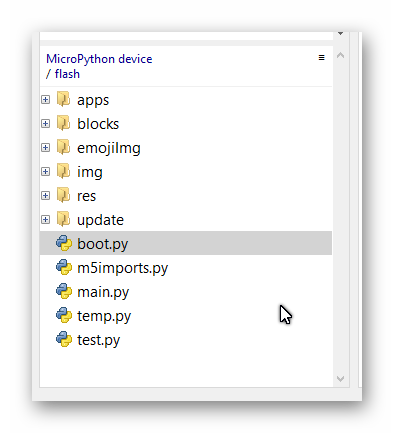Expand the blocks folder tree node
394x433 pixels.
click(x=46, y=124)
